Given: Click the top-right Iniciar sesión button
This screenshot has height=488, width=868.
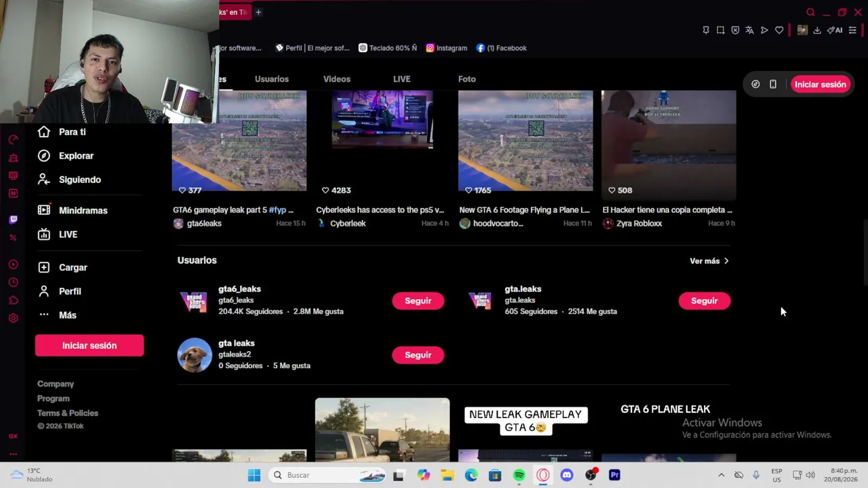Looking at the screenshot, I should click(821, 85).
